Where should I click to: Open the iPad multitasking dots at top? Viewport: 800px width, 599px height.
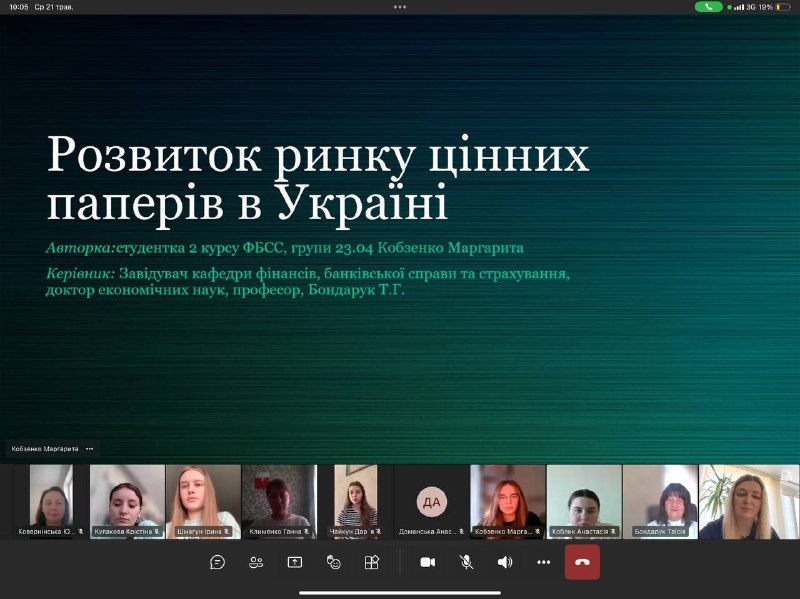point(400,7)
